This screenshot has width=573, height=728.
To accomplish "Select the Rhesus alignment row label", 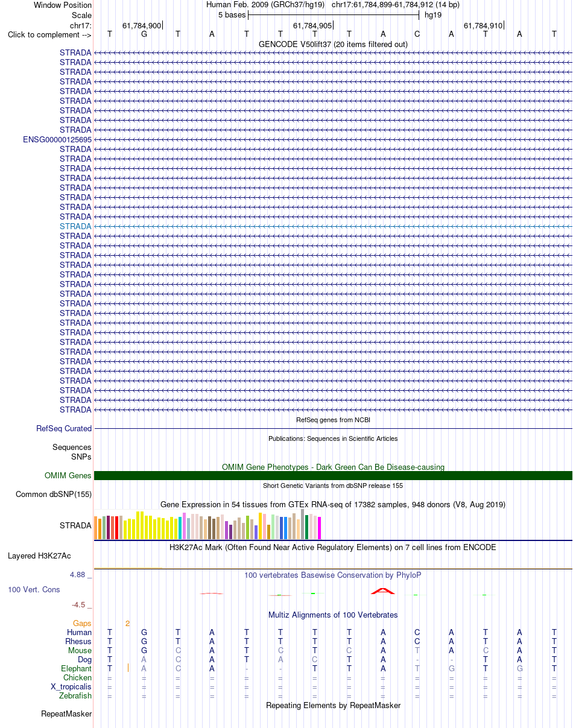I will tap(78, 642).
